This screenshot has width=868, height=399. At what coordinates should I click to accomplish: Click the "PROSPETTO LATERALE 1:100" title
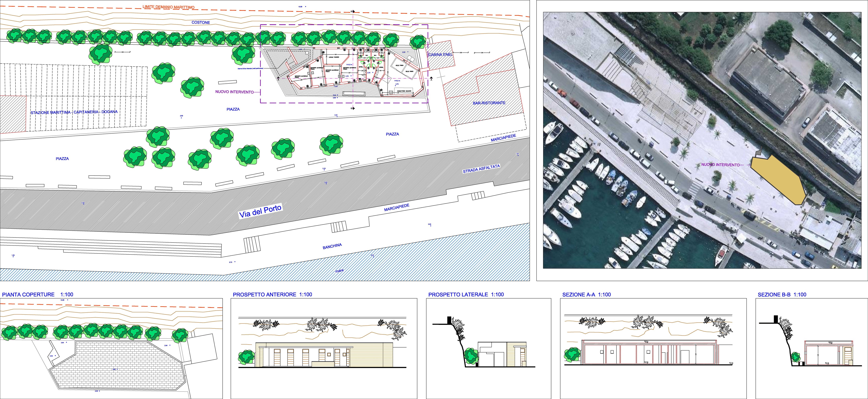[x=466, y=294]
